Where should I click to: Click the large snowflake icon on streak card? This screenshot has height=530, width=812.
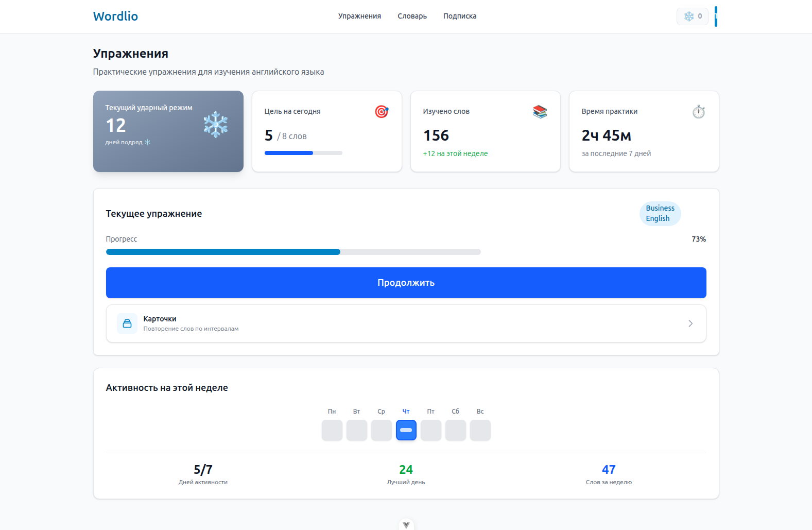pos(216,125)
